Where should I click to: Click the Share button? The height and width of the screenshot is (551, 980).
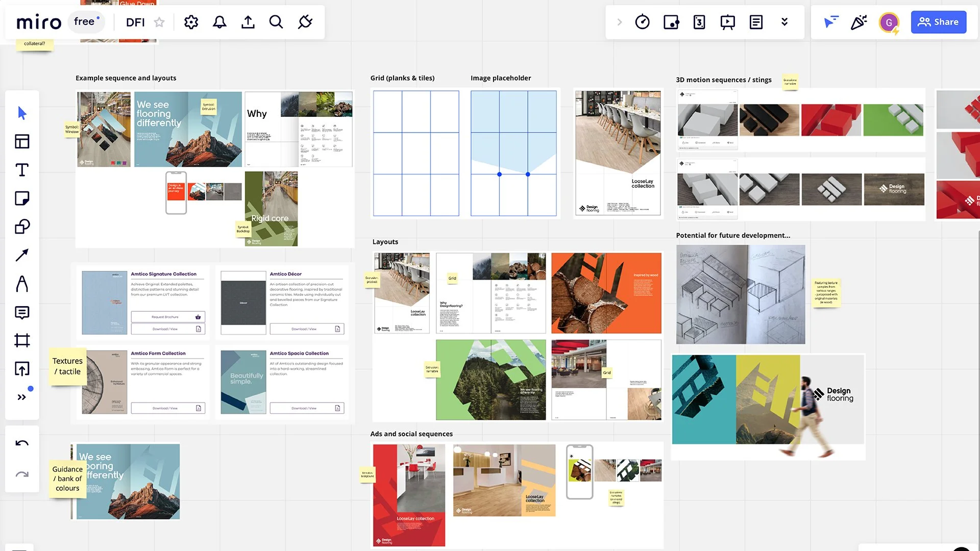[x=938, y=22]
